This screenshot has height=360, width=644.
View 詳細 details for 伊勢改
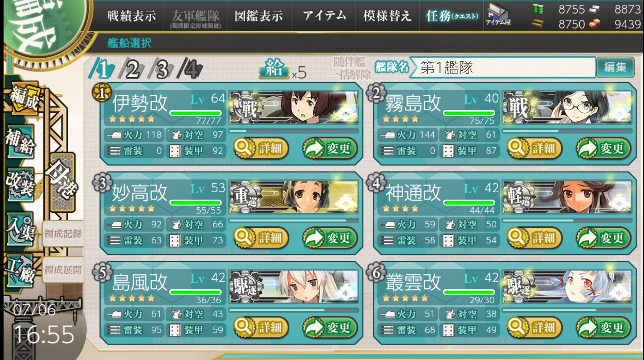click(261, 148)
